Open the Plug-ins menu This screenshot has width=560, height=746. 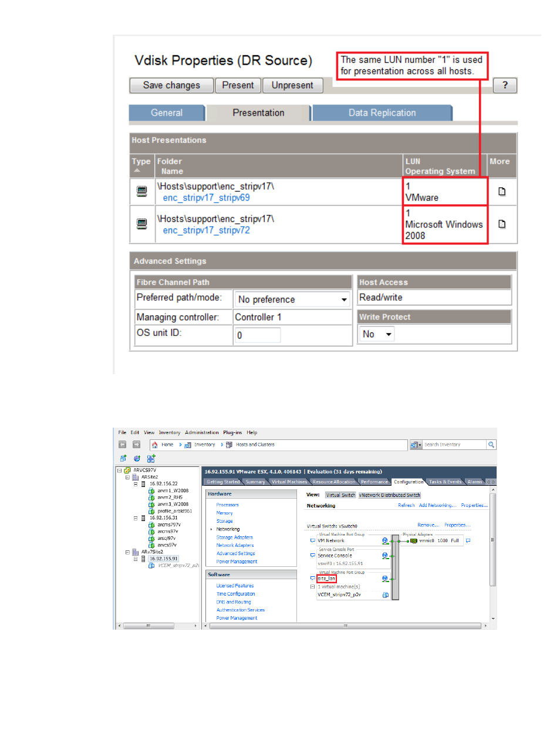point(232,432)
